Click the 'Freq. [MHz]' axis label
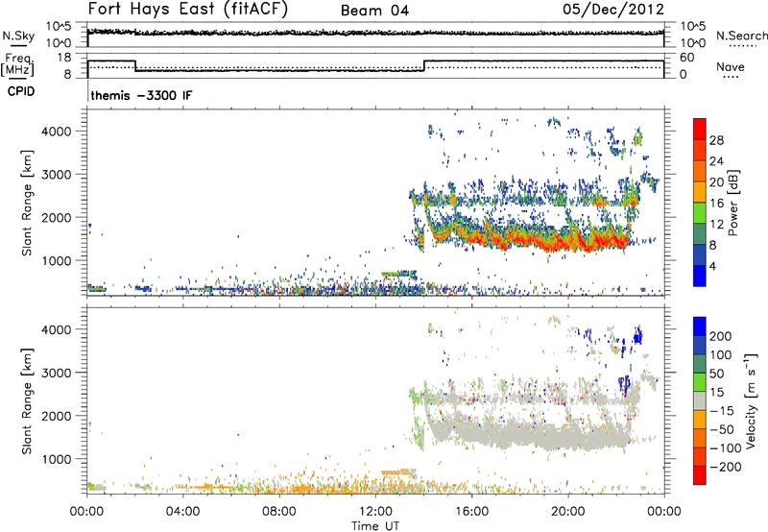 (17, 65)
